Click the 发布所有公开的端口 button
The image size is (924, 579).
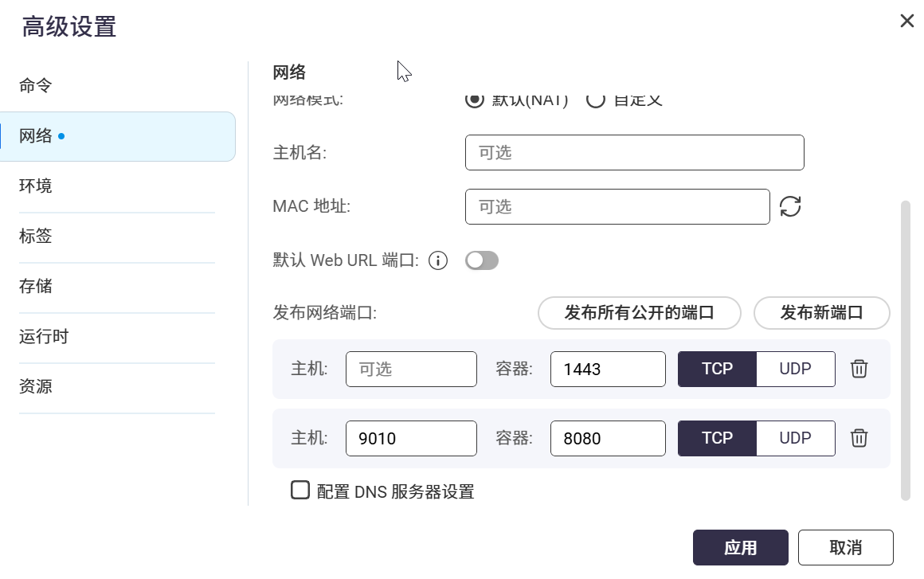pyautogui.click(x=639, y=313)
